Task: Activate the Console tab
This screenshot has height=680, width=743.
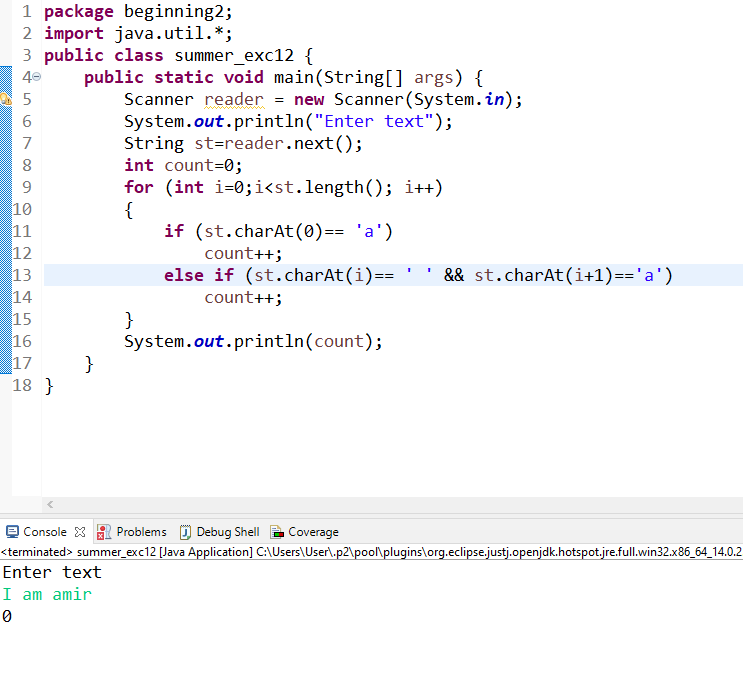Action: (x=44, y=532)
